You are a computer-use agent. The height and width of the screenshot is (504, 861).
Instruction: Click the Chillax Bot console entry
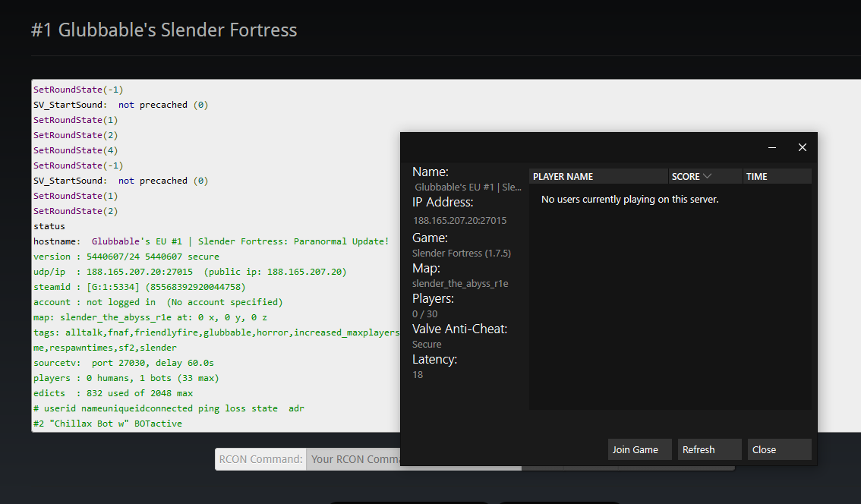click(108, 424)
